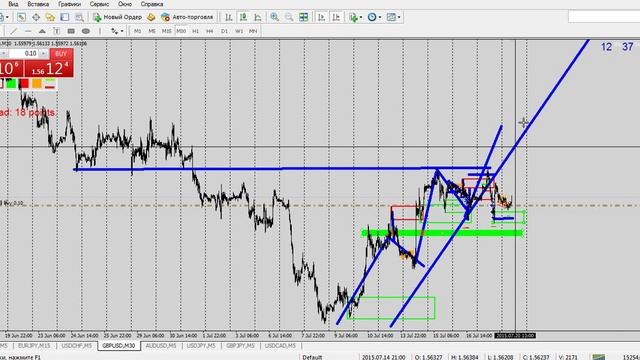Toggle the Terminal panel icon
This screenshot has height=360, width=640.
(x=65, y=17)
